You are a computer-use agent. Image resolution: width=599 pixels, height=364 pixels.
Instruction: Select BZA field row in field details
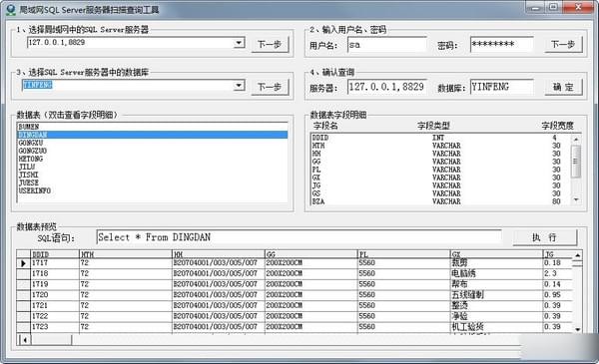(x=440, y=201)
